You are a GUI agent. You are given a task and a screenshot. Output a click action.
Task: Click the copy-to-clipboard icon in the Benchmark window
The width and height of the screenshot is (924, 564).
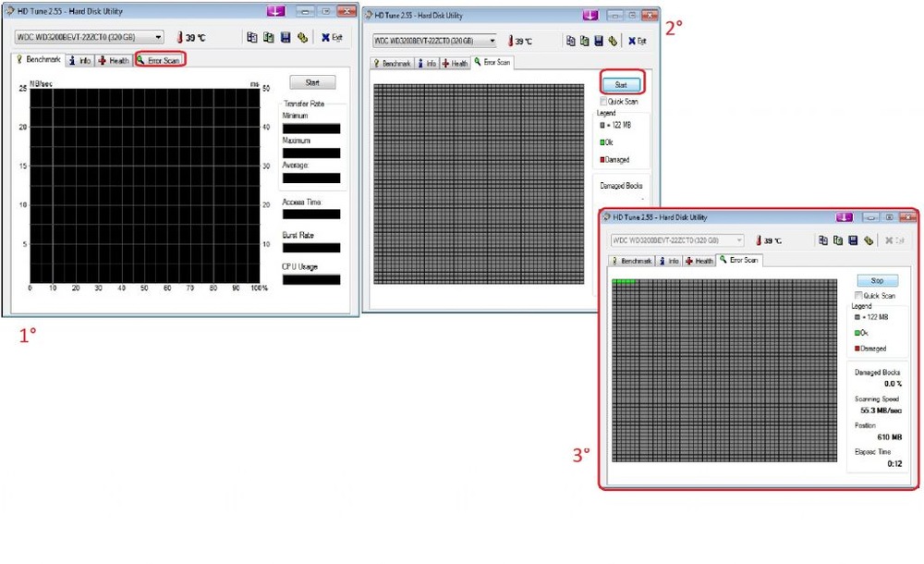[251, 37]
